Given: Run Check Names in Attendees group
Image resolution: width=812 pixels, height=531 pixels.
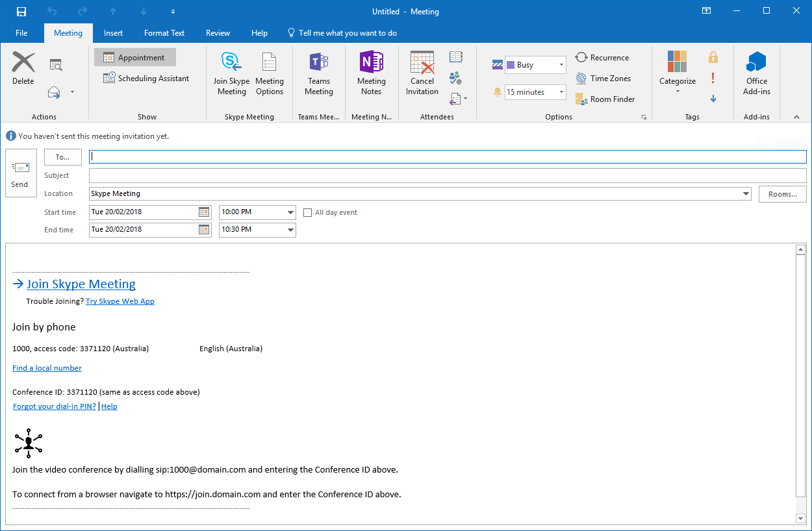Looking at the screenshot, I should 456,78.
